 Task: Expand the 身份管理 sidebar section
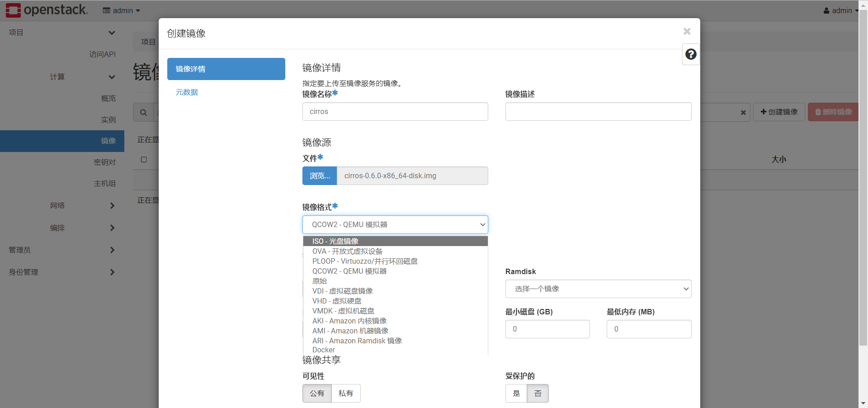pos(62,272)
